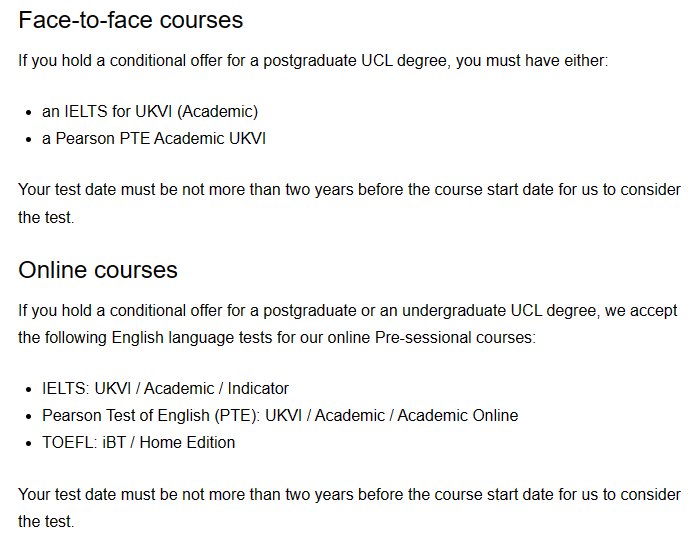The width and height of the screenshot is (696, 548).
Task: Click the bullet point before TOEFL
Action: (29, 444)
